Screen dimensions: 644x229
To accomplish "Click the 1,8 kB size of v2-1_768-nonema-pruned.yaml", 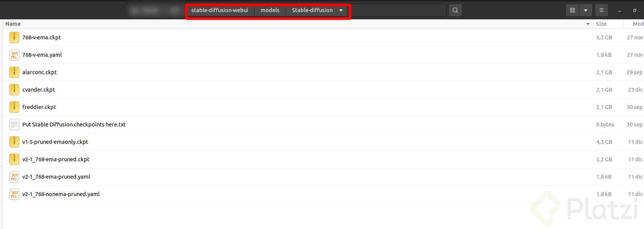I will point(604,194).
